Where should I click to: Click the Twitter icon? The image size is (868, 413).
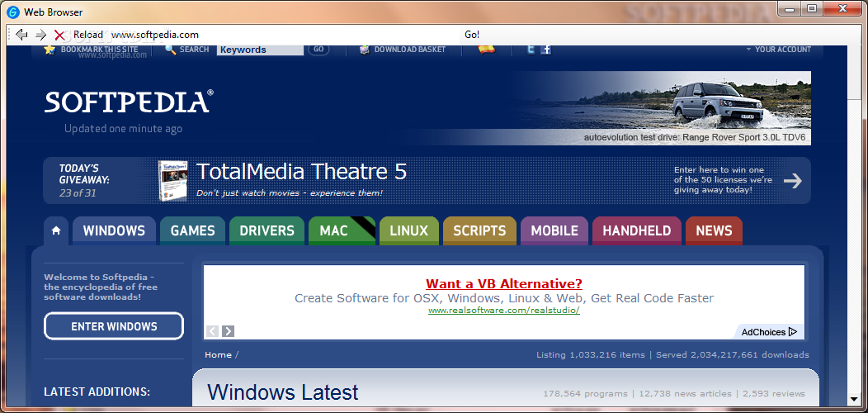point(531,50)
